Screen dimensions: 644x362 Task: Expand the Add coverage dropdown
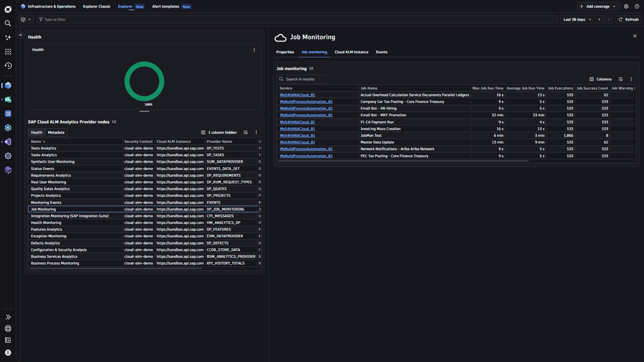598,6
